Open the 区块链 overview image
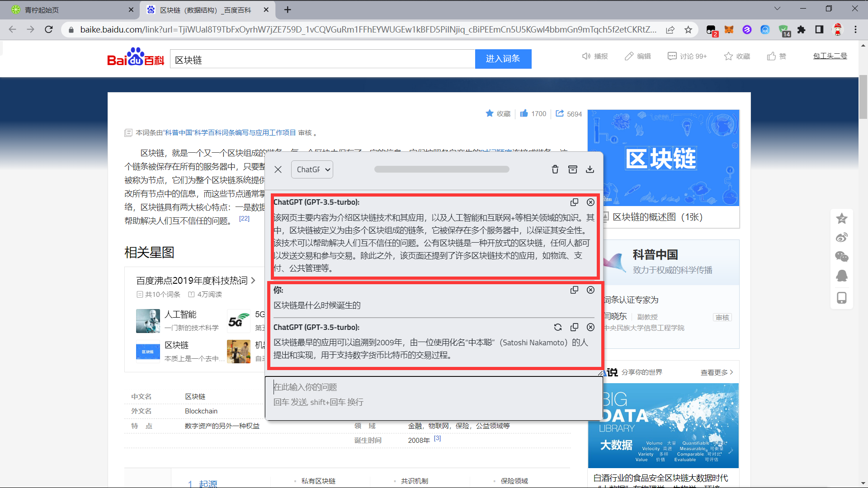This screenshot has width=868, height=488. [x=663, y=158]
